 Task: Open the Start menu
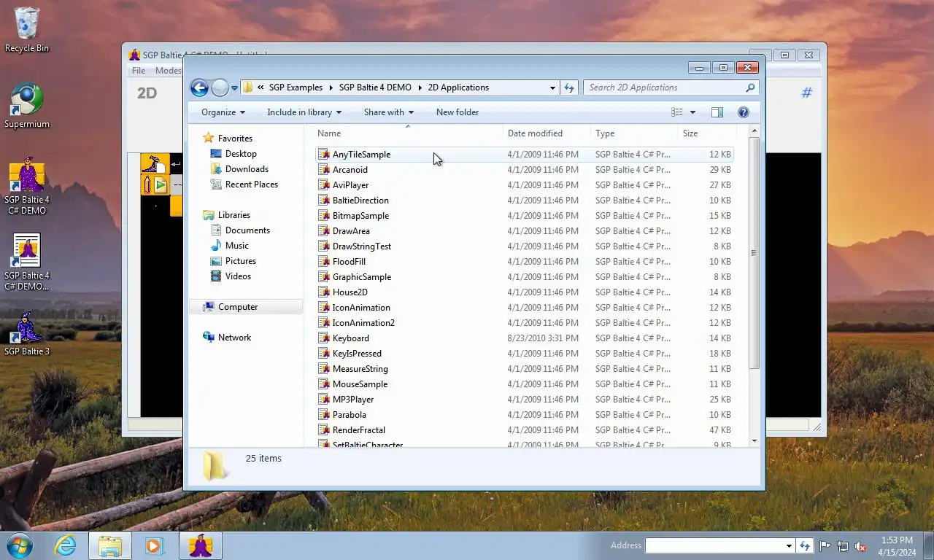pos(20,545)
